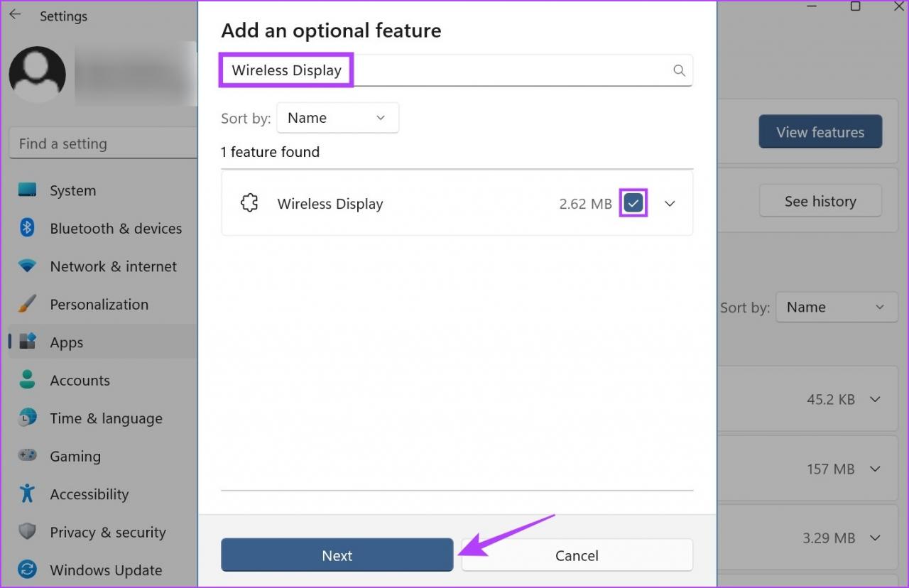Click the Accessibility figure icon
The image size is (909, 588).
click(27, 494)
